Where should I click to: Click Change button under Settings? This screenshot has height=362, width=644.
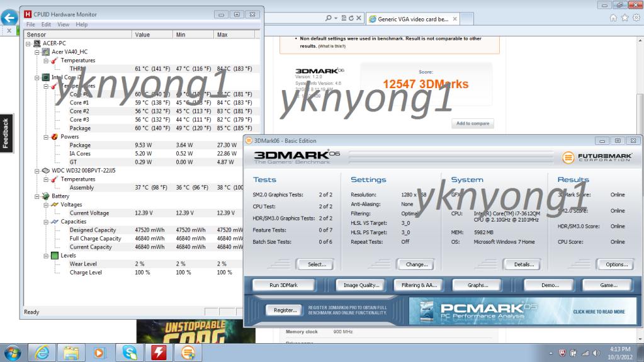tap(417, 264)
